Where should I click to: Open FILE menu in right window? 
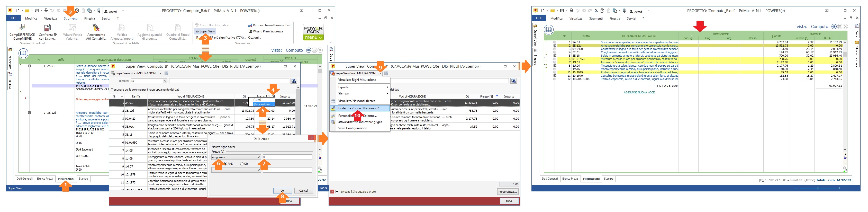(x=539, y=18)
